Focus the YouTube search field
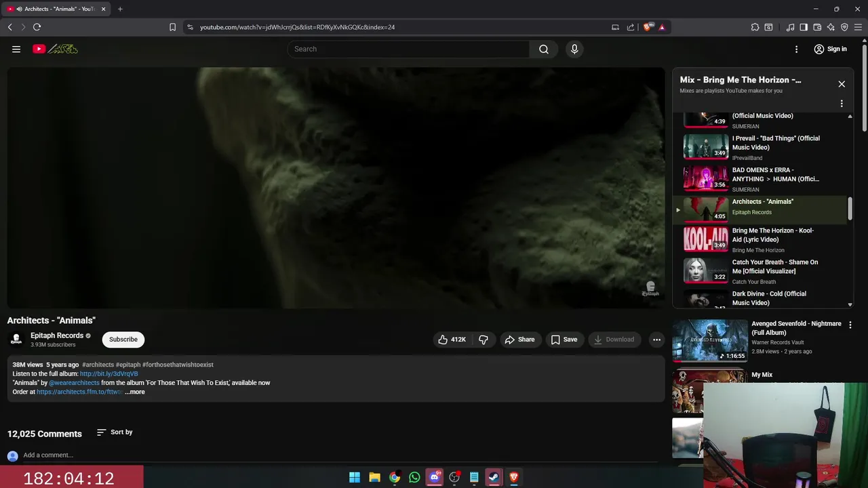The image size is (868, 488). 409,49
